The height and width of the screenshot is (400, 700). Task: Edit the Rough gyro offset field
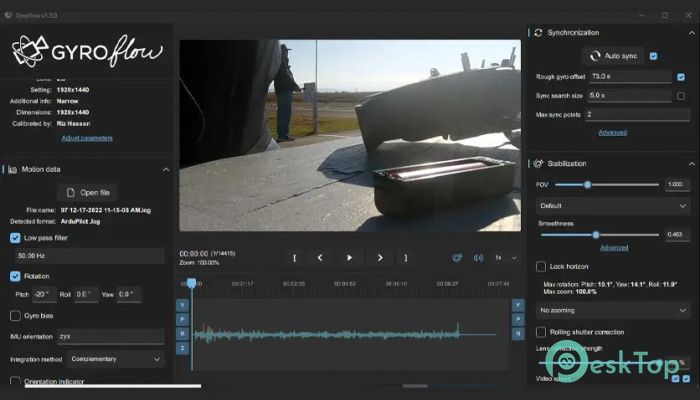point(630,77)
